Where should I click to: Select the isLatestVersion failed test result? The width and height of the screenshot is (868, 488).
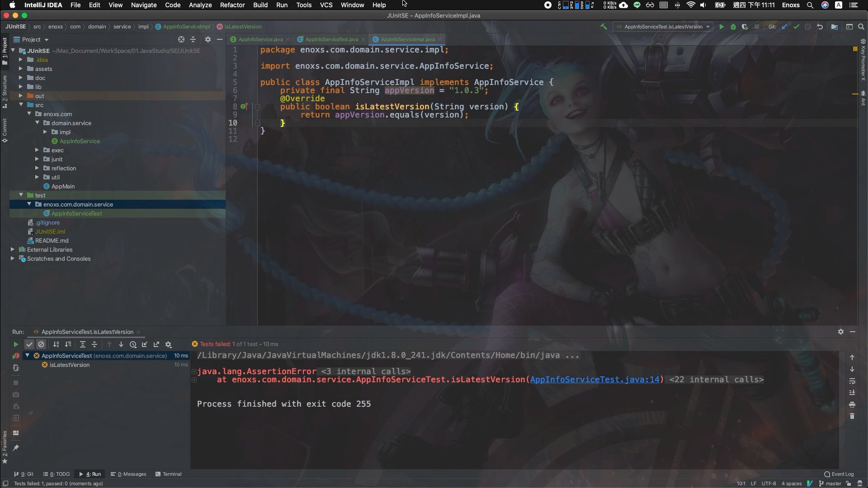69,365
